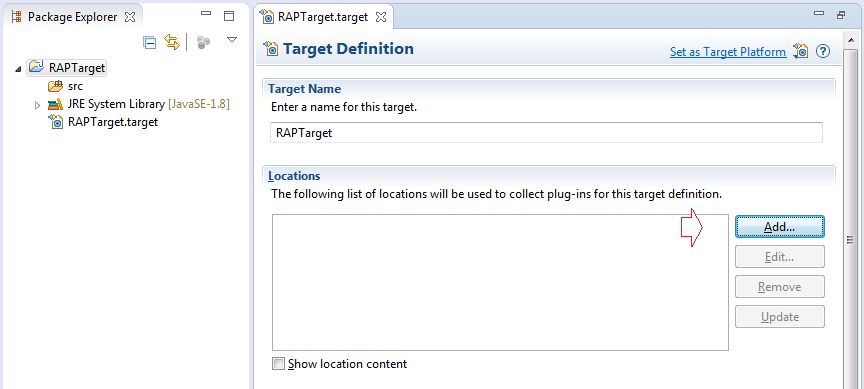Enable Show location content checkbox
Screen dimensions: 864x389
[x=279, y=364]
